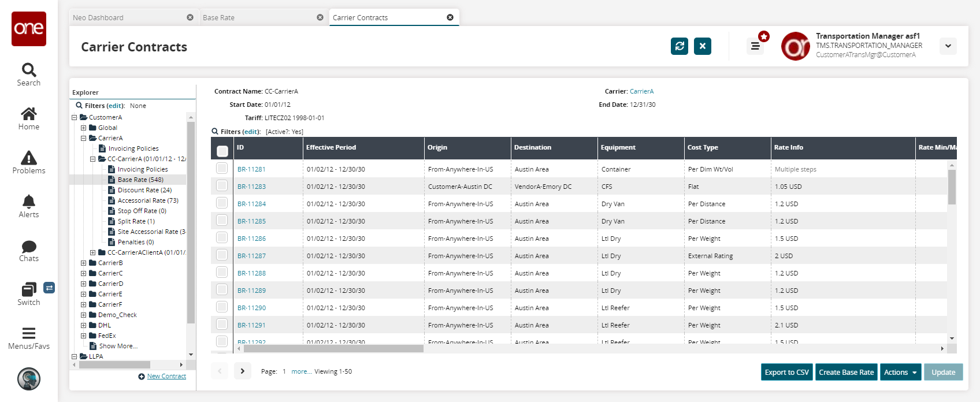Open the Search icon in sidebar
Viewport: 980px width, 402px height.
coord(29,70)
